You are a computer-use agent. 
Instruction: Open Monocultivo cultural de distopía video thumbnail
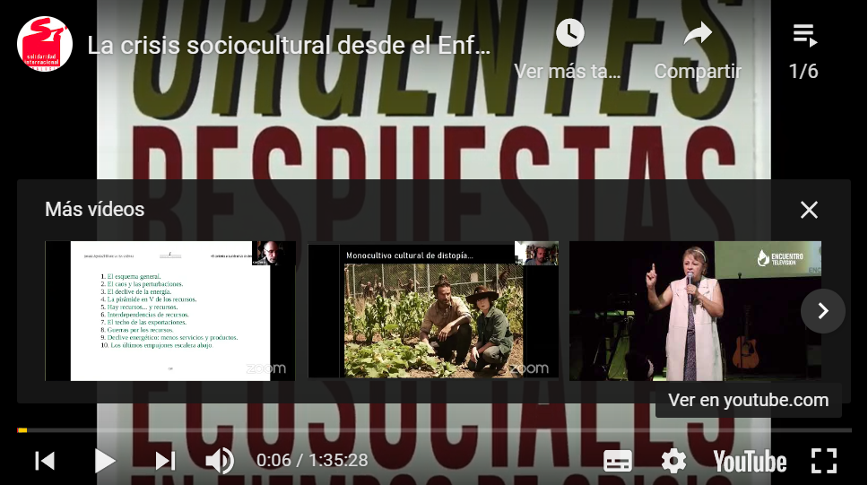pos(432,310)
